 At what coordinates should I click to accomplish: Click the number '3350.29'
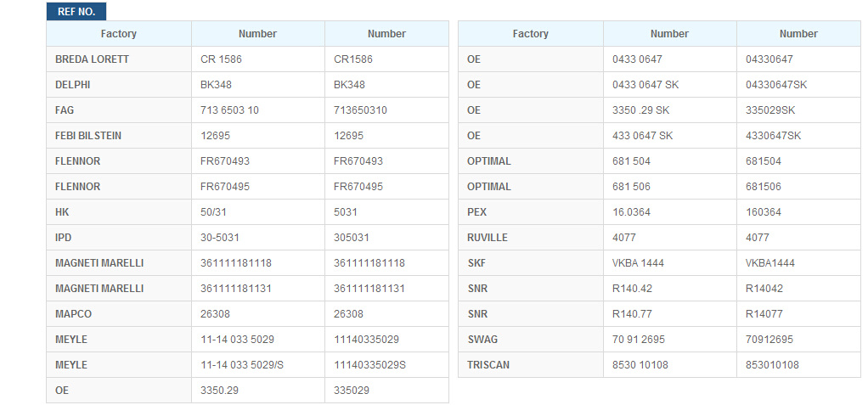pos(219,390)
